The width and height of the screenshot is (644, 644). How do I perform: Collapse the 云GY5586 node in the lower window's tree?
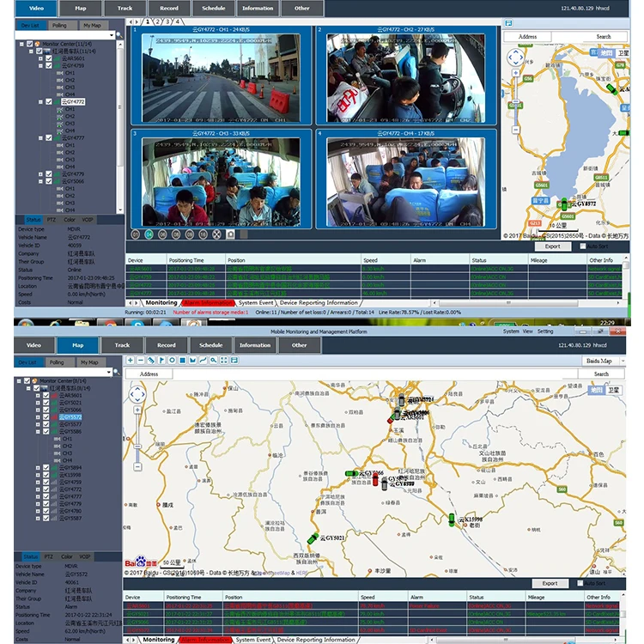[x=38, y=432]
